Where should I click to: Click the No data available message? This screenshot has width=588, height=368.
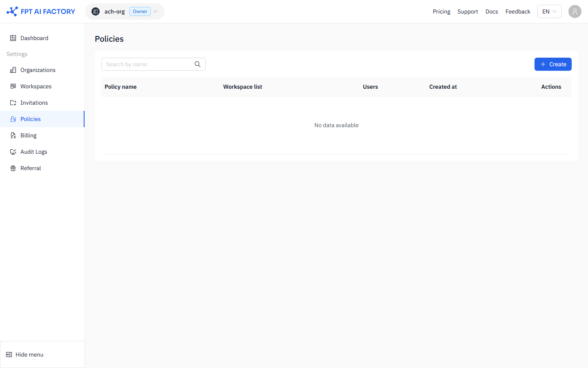coord(336,125)
